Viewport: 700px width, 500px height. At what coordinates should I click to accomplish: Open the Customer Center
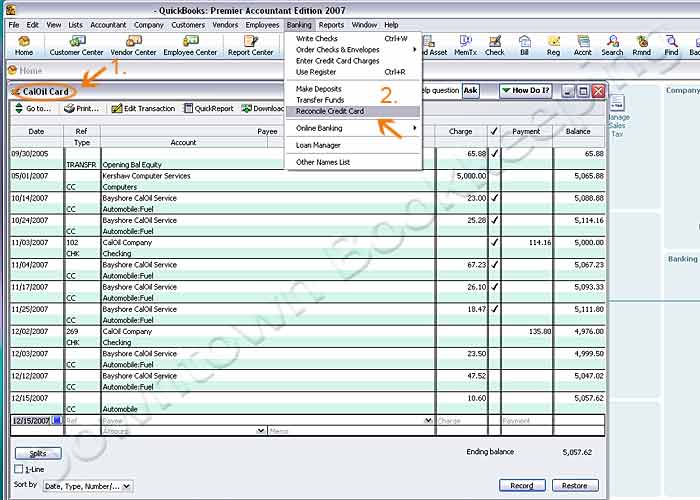pos(76,46)
